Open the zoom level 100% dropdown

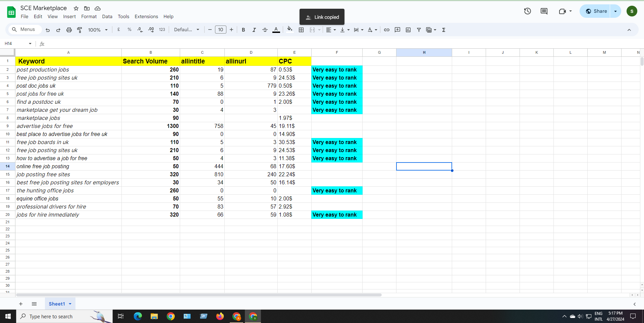pyautogui.click(x=98, y=30)
